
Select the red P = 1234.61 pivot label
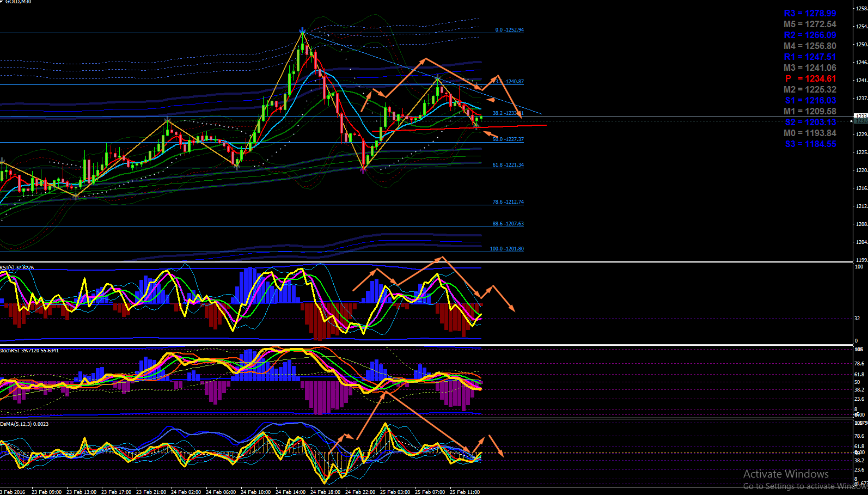(x=810, y=78)
